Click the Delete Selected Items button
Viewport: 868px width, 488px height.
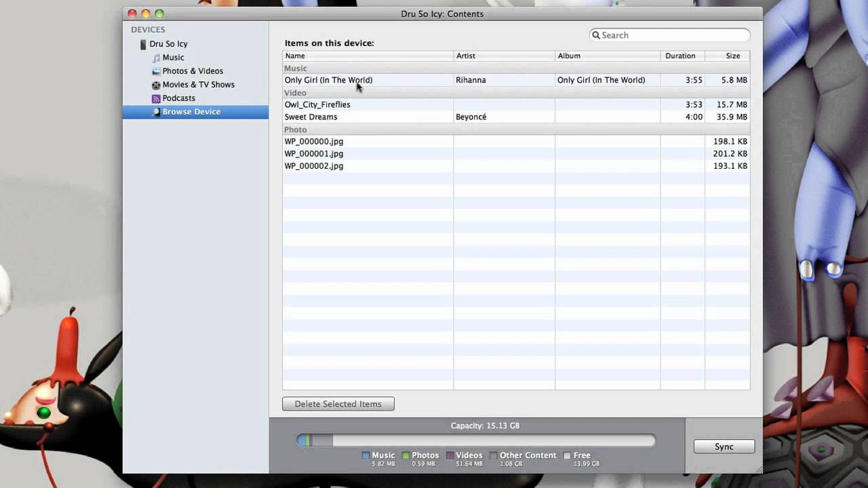(338, 404)
